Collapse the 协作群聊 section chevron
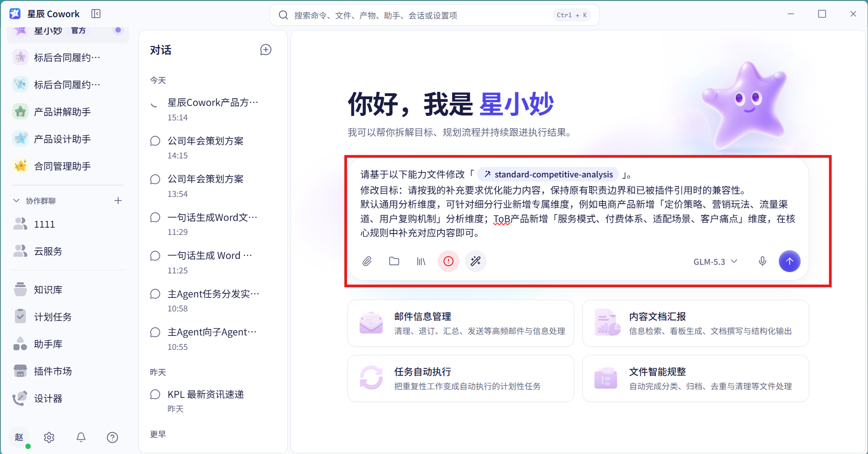The height and width of the screenshot is (454, 868). 16,201
